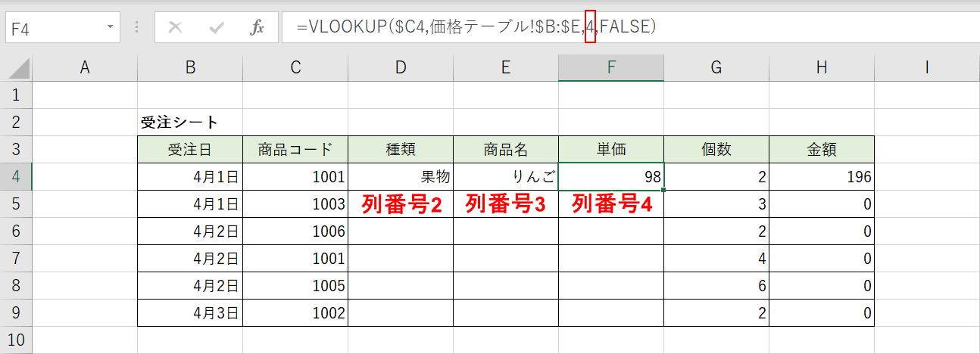980x354 pixels.
Task: Select column H header
Action: tap(822, 68)
